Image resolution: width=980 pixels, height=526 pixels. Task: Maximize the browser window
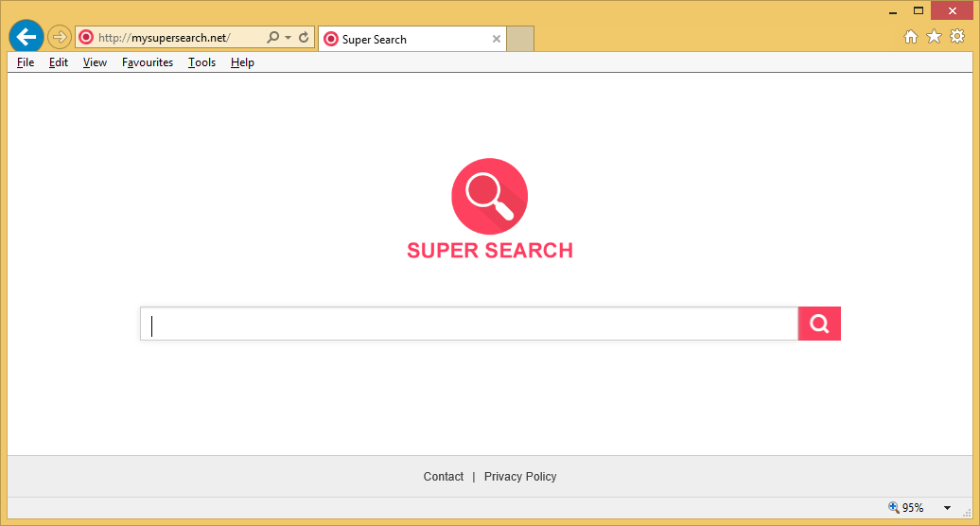tap(919, 10)
